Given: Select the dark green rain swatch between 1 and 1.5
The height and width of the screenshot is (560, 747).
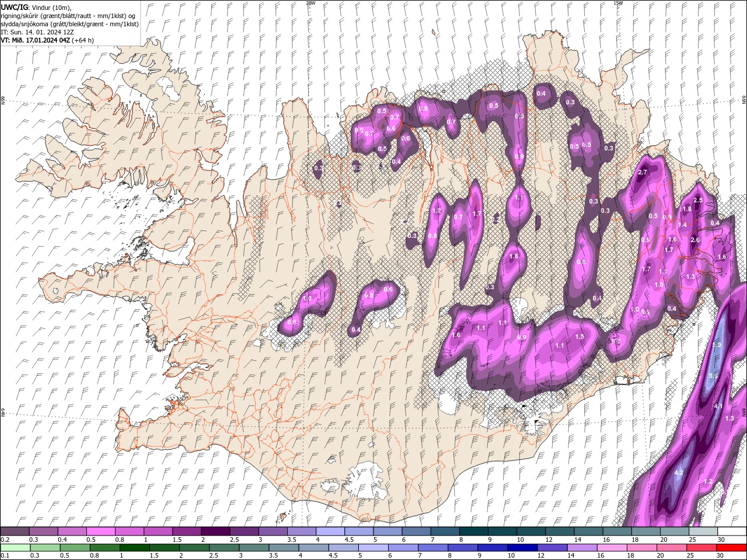Looking at the screenshot, I should pyautogui.click(x=135, y=547).
